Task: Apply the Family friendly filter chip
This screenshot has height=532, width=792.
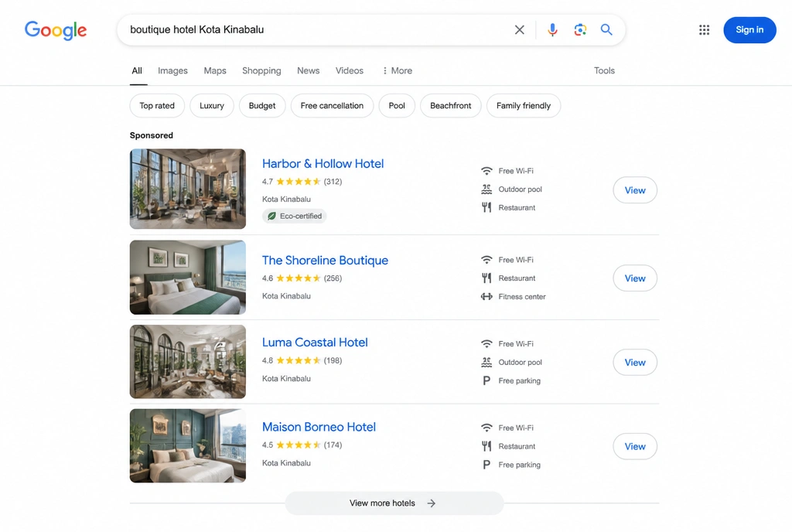Action: tap(524, 105)
